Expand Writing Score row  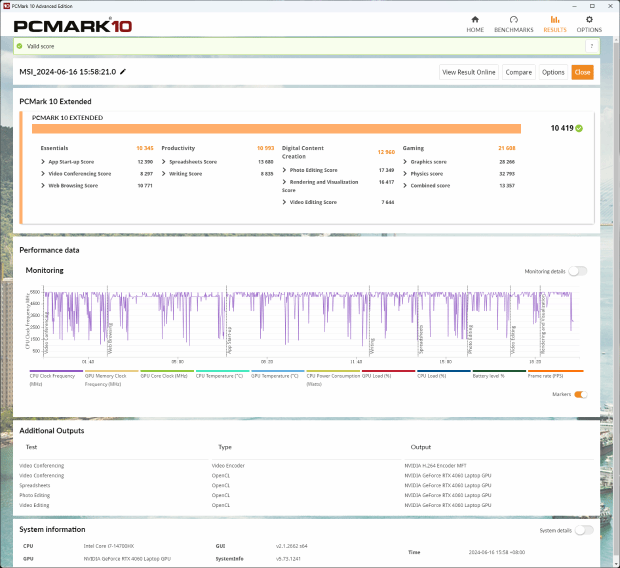pos(164,173)
